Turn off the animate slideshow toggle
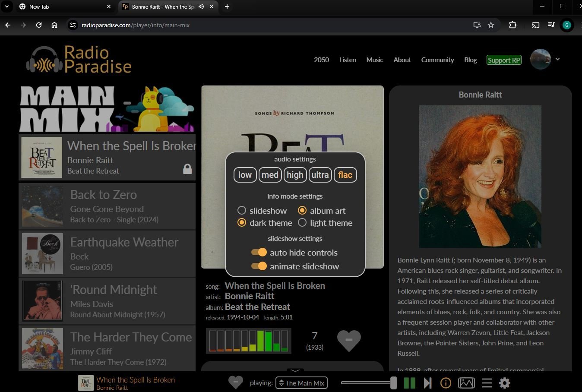The height and width of the screenshot is (392, 582). click(259, 266)
